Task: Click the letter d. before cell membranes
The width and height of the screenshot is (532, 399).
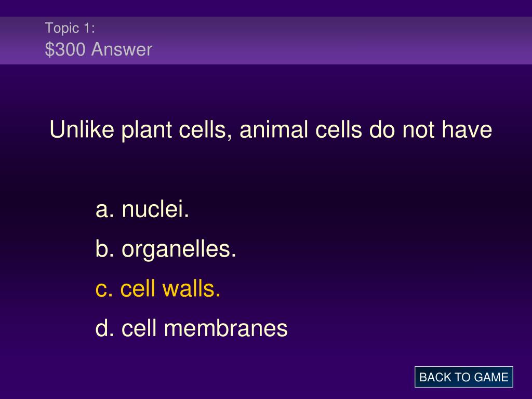Action: pyautogui.click(x=104, y=328)
